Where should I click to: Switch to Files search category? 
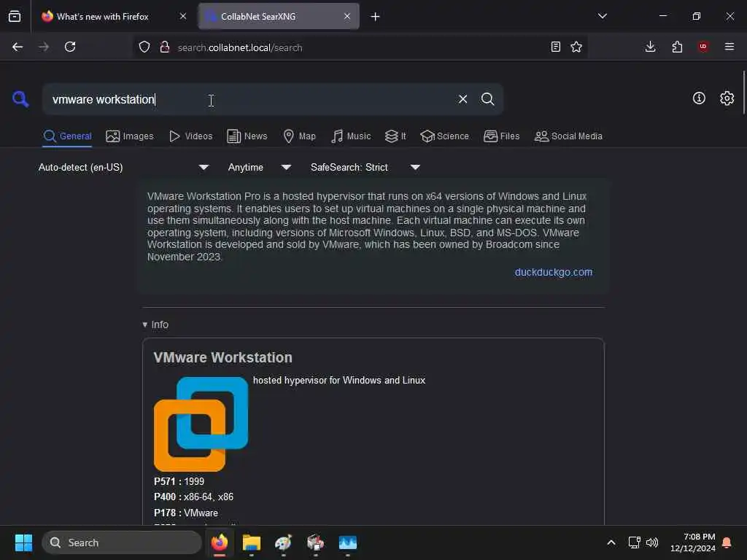501,136
